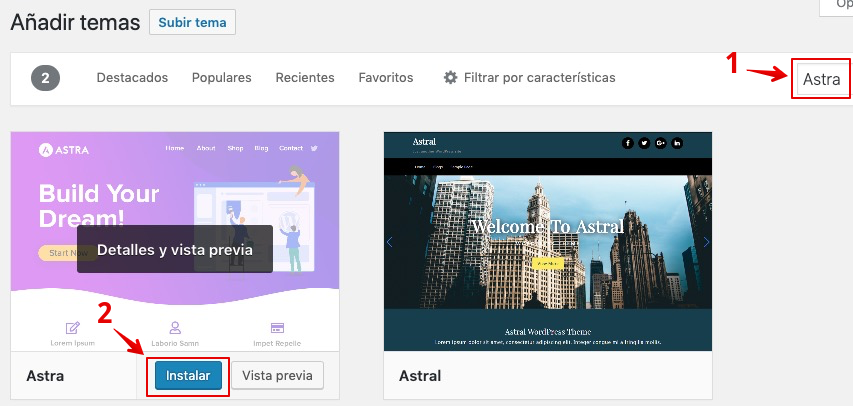Click Vista previa for the Astra theme

point(278,376)
